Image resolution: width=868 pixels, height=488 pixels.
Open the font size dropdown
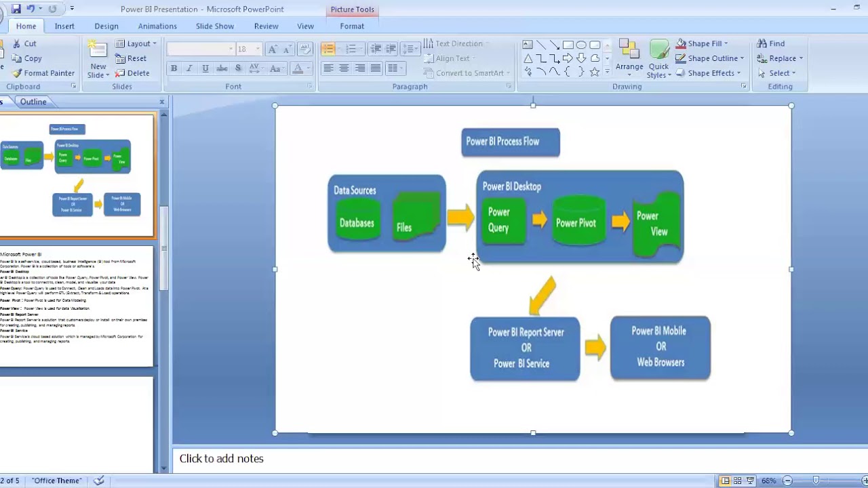coord(258,49)
